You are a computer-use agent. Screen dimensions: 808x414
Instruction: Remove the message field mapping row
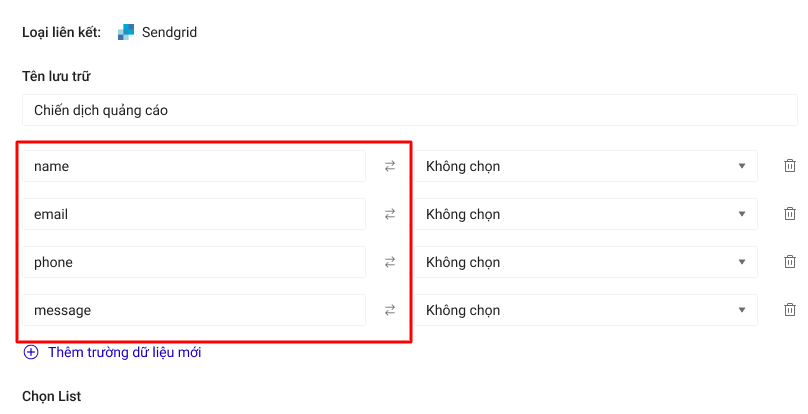pos(789,310)
